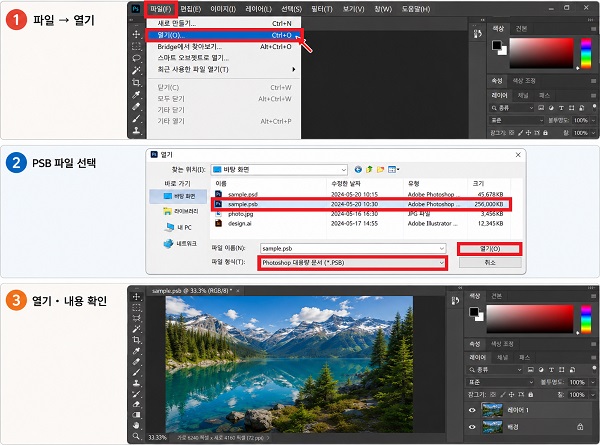The height and width of the screenshot is (445, 600).
Task: Choose 새로 만들기... menu entry
Action: click(224, 23)
